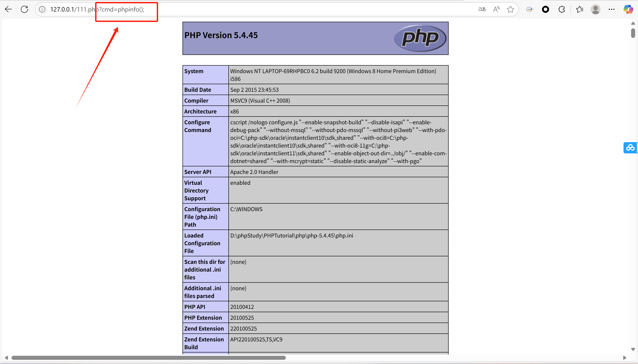This screenshot has height=364, width=638.
Task: Click the PHP logo image
Action: 420,38
